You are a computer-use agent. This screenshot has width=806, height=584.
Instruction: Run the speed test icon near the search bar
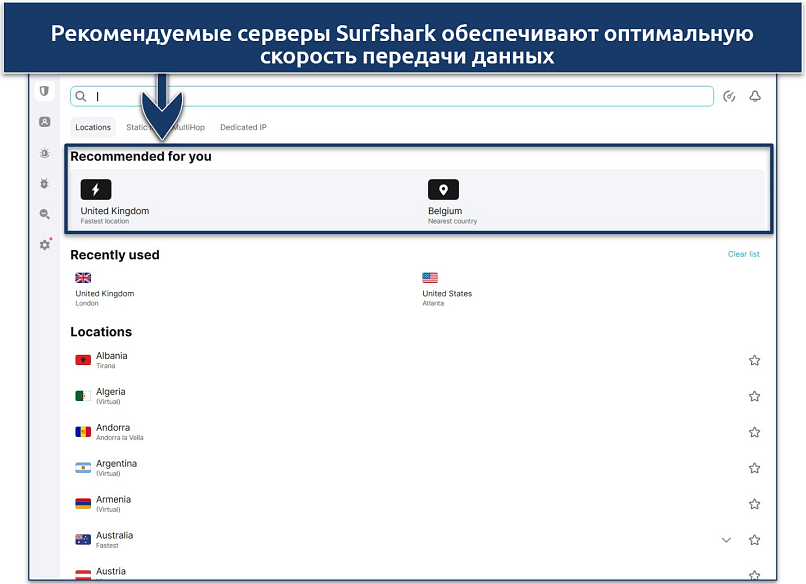point(729,96)
